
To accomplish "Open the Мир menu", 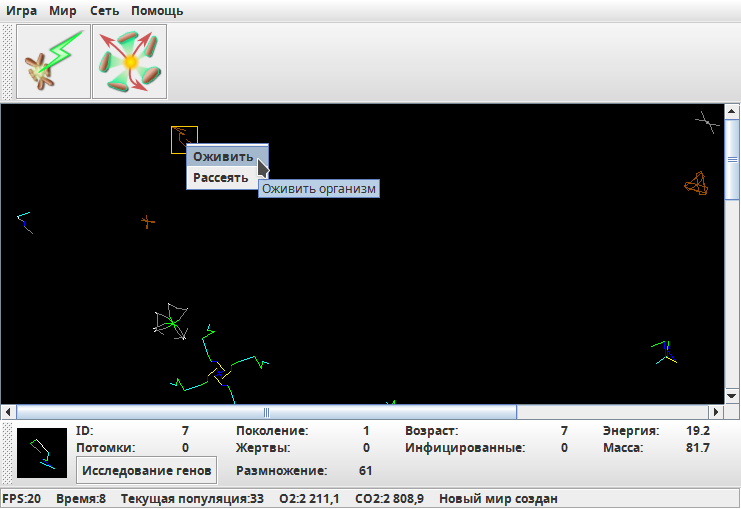I will click(x=63, y=10).
